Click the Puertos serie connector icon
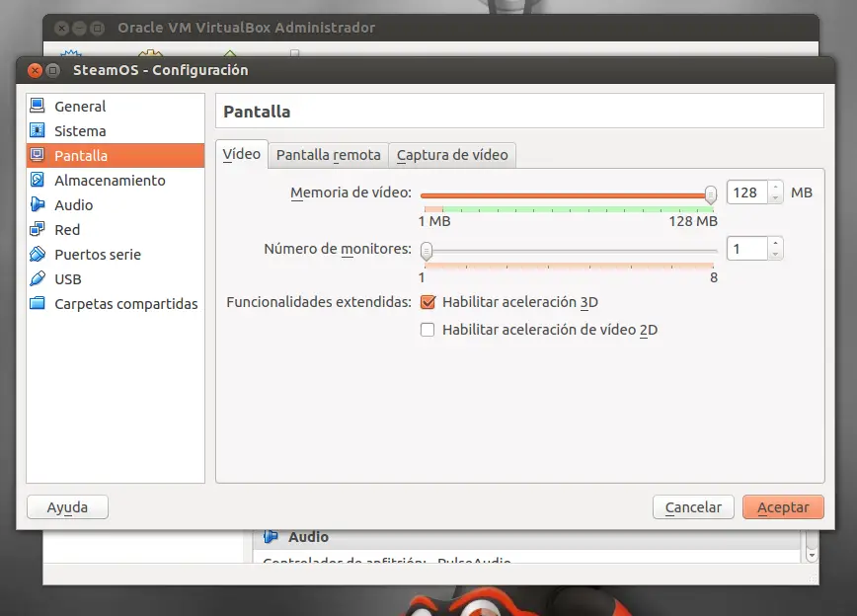 click(38, 254)
